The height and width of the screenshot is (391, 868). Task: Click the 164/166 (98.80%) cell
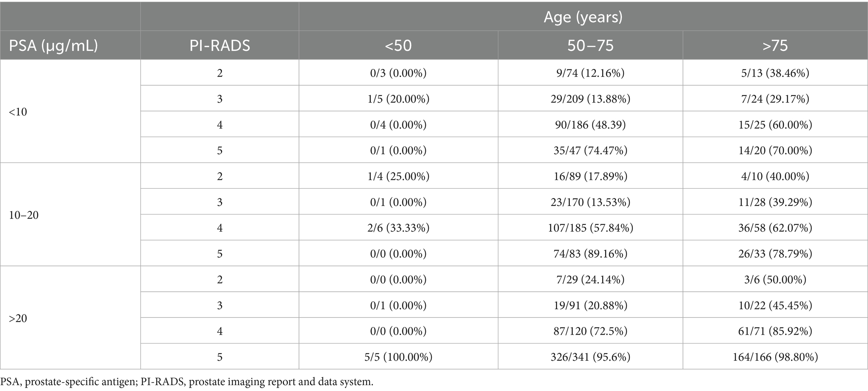click(775, 357)
